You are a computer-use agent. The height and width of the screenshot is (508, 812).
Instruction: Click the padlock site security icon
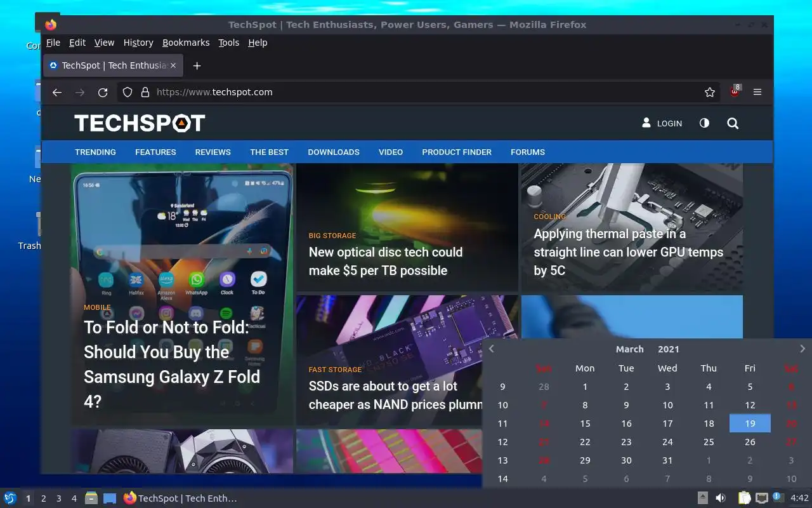(145, 92)
